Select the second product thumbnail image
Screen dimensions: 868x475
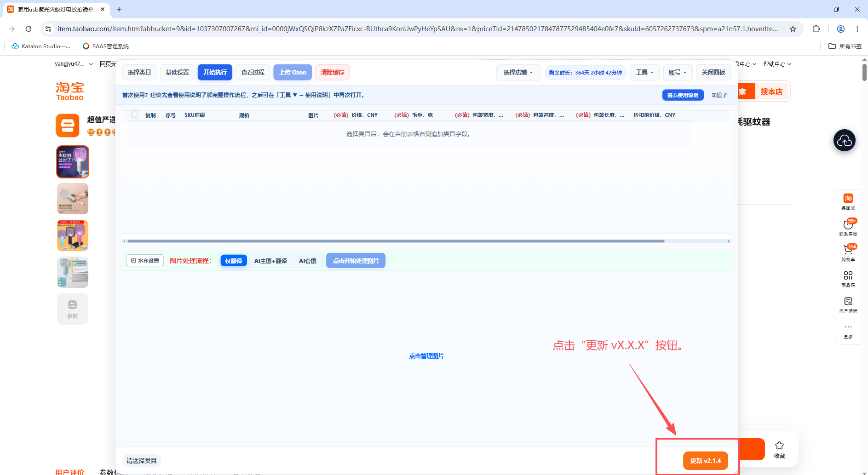point(73,199)
